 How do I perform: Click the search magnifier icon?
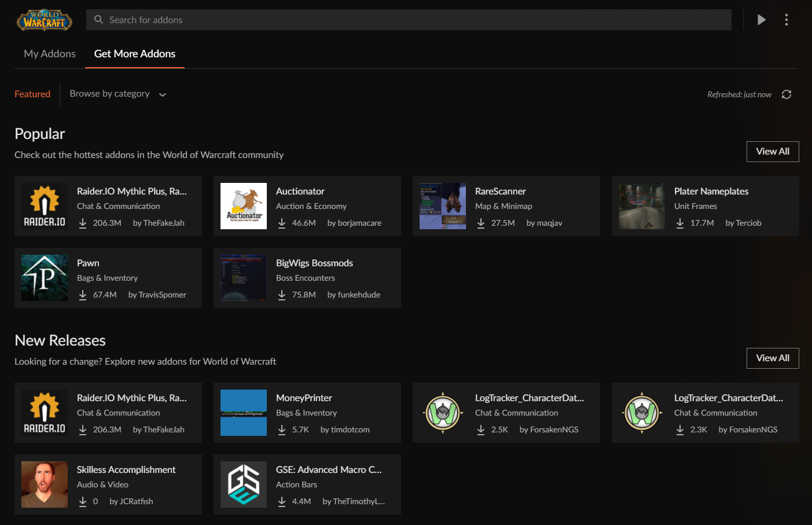tap(98, 19)
